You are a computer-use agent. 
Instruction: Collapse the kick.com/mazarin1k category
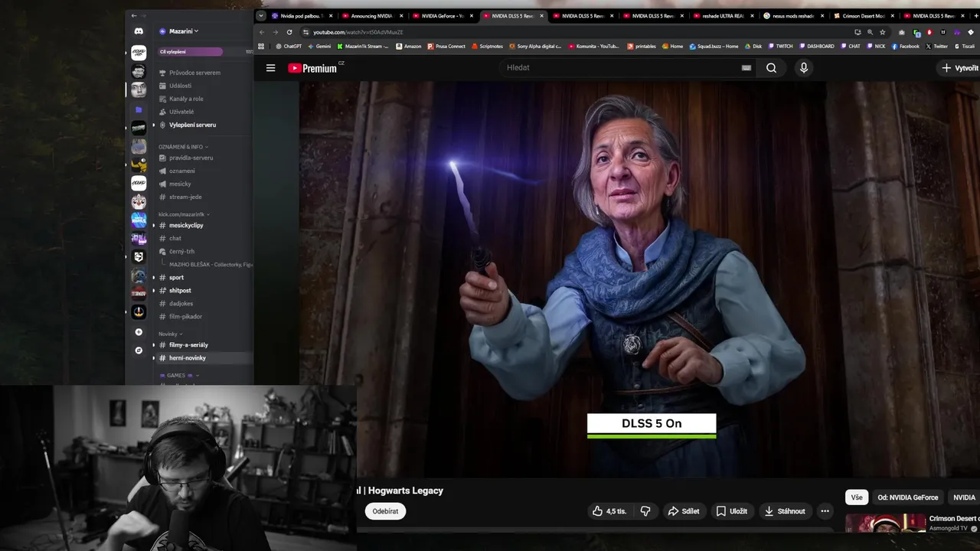coord(184,214)
